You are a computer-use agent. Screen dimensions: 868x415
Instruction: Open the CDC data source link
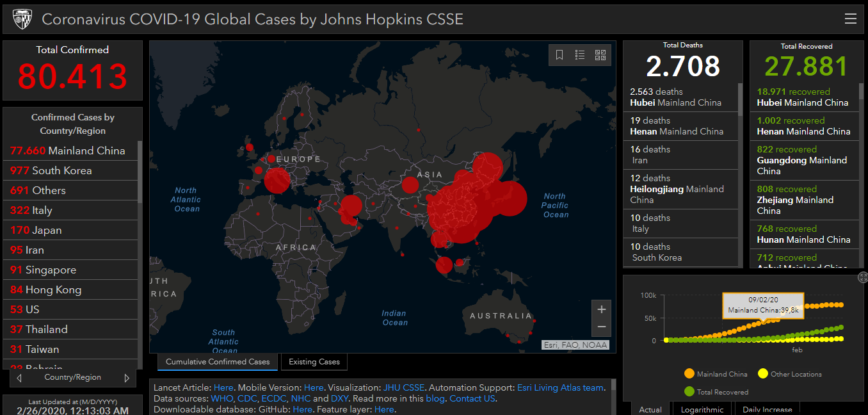pos(248,398)
